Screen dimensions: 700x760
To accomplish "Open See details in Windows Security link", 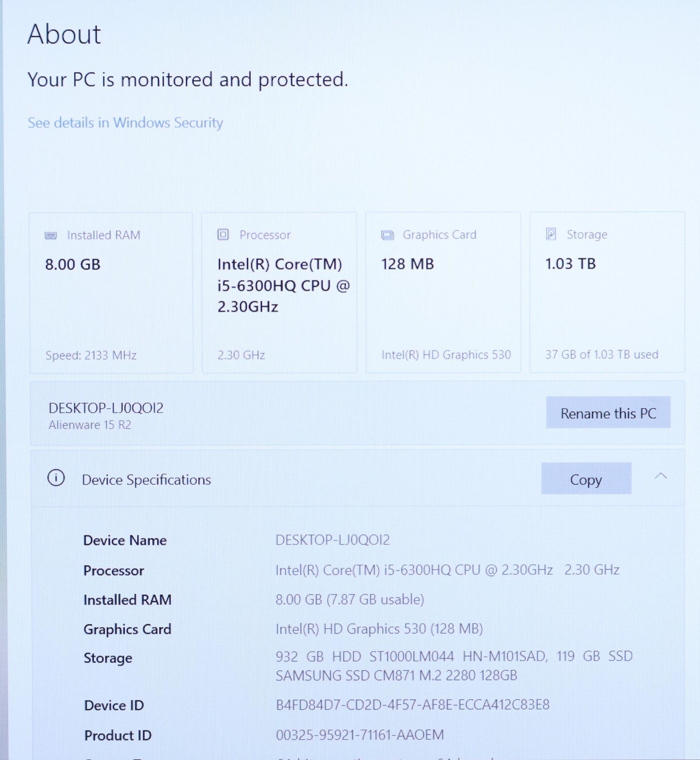I will click(125, 123).
